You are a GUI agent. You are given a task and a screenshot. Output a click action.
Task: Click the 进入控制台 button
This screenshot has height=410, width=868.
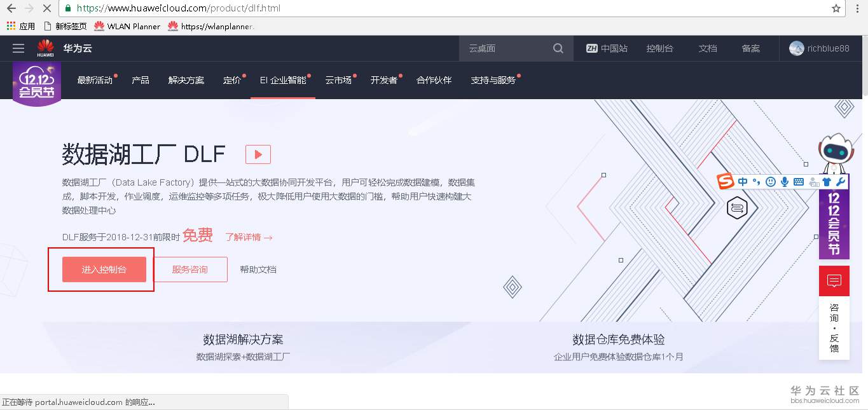coord(104,270)
